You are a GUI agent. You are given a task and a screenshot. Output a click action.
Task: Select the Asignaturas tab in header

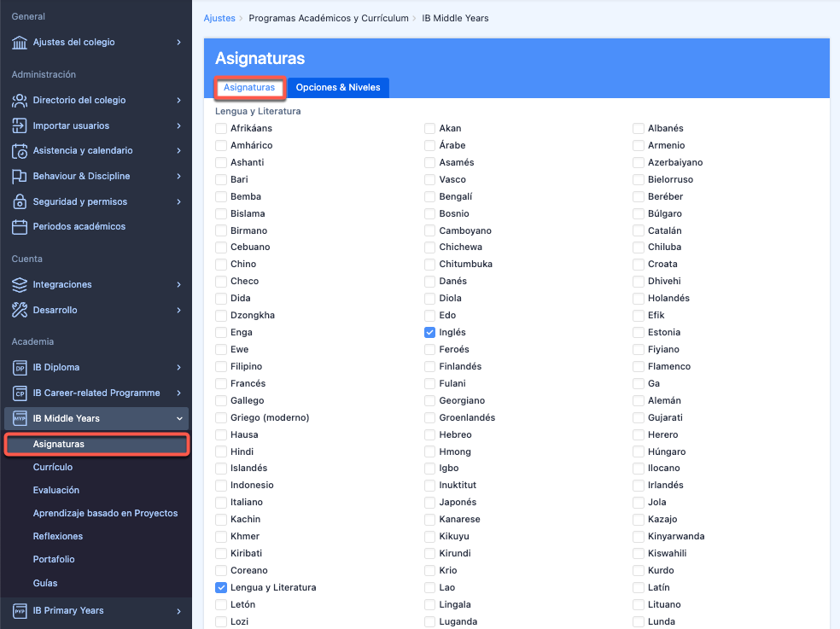pyautogui.click(x=249, y=88)
